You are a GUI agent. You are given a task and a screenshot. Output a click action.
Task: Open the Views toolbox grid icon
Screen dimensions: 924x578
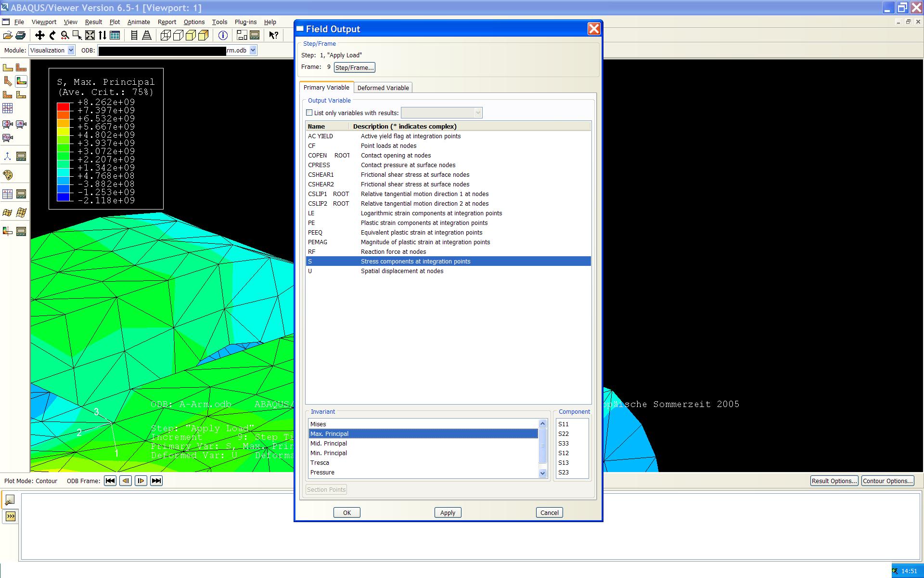coord(115,35)
